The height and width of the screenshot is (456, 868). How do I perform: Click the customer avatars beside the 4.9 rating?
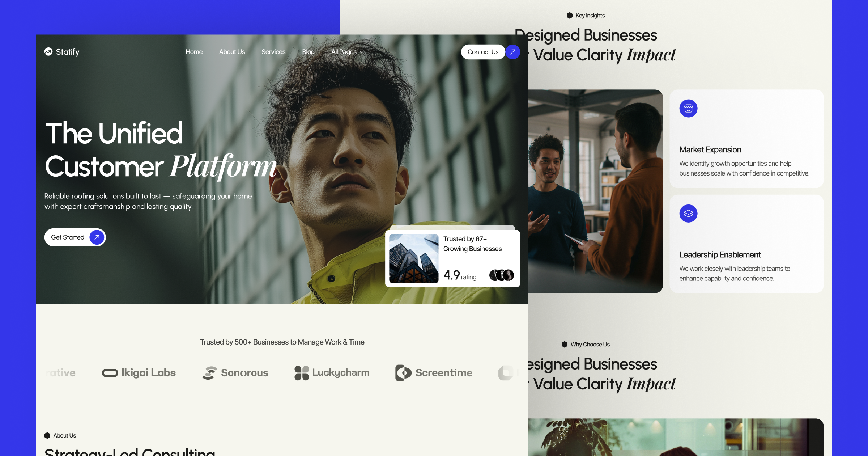pyautogui.click(x=501, y=275)
